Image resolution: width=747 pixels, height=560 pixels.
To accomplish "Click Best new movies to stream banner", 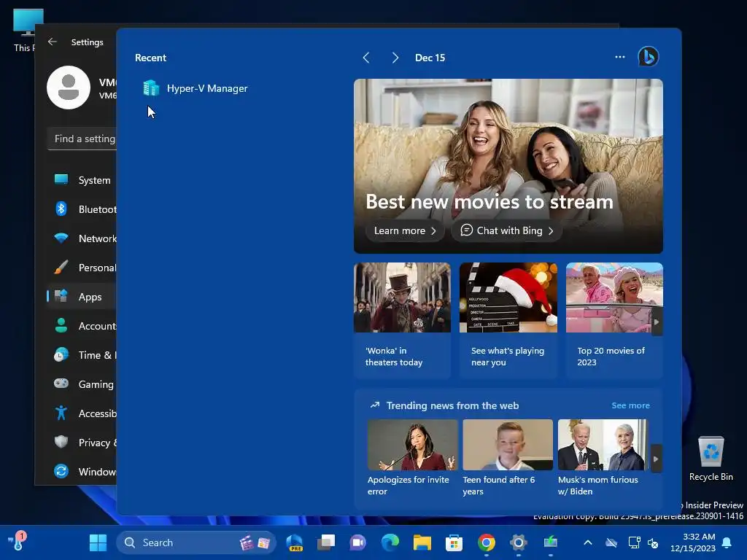I will 508,166.
